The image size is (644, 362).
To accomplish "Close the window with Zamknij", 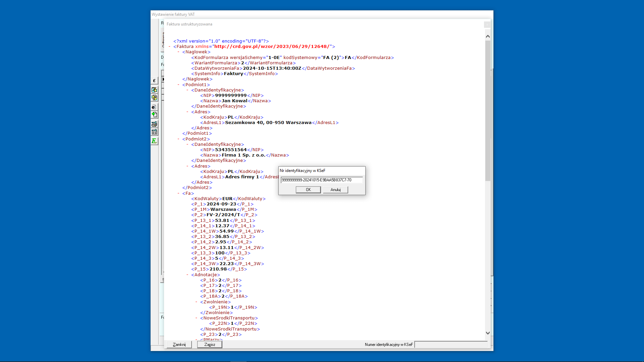I will 179,344.
